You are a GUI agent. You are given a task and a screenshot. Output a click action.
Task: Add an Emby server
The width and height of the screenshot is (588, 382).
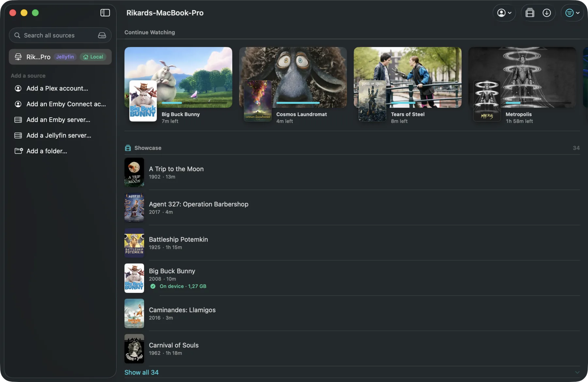point(60,120)
